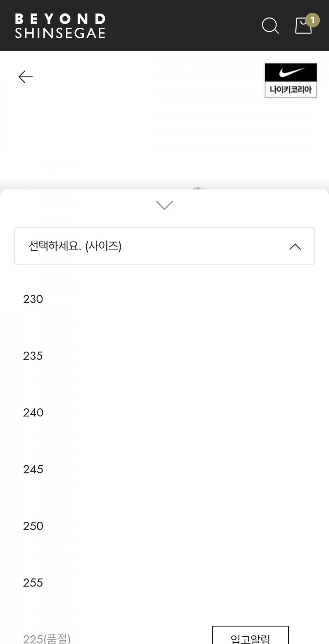Choose size 235 from the list
This screenshot has width=329, height=644.
point(33,356)
